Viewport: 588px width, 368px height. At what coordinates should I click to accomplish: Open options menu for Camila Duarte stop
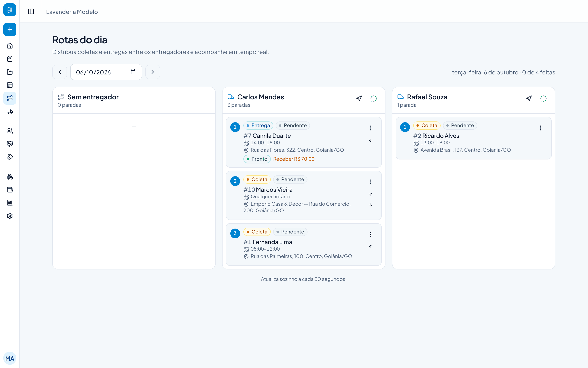click(x=371, y=128)
